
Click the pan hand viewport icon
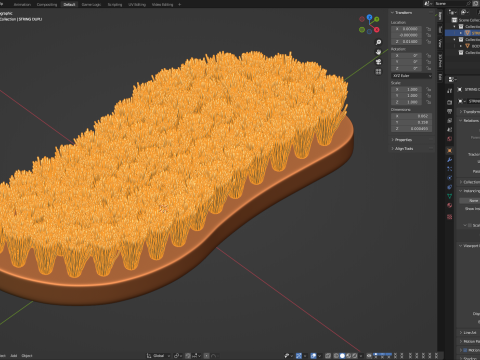[x=378, y=52]
